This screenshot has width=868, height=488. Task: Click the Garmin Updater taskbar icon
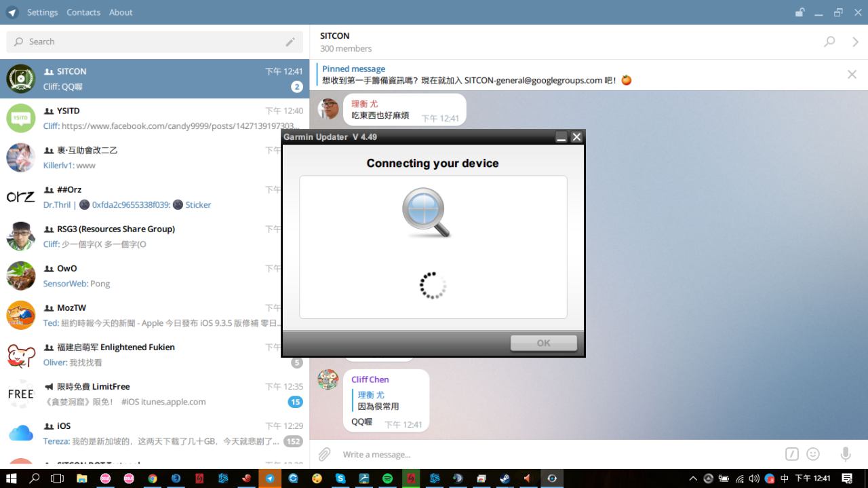[x=552, y=478]
